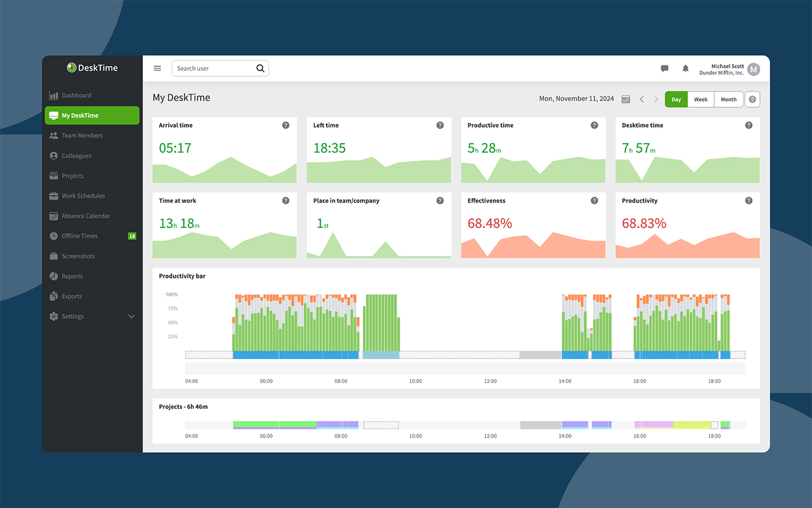The height and width of the screenshot is (508, 812).
Task: Click the search magnifier icon
Action: point(260,69)
